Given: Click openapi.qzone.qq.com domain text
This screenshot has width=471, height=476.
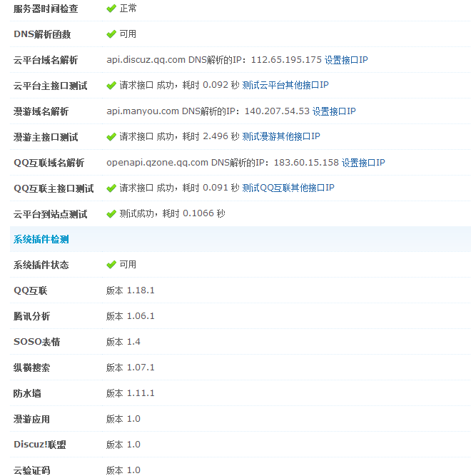Looking at the screenshot, I should coord(157,163).
